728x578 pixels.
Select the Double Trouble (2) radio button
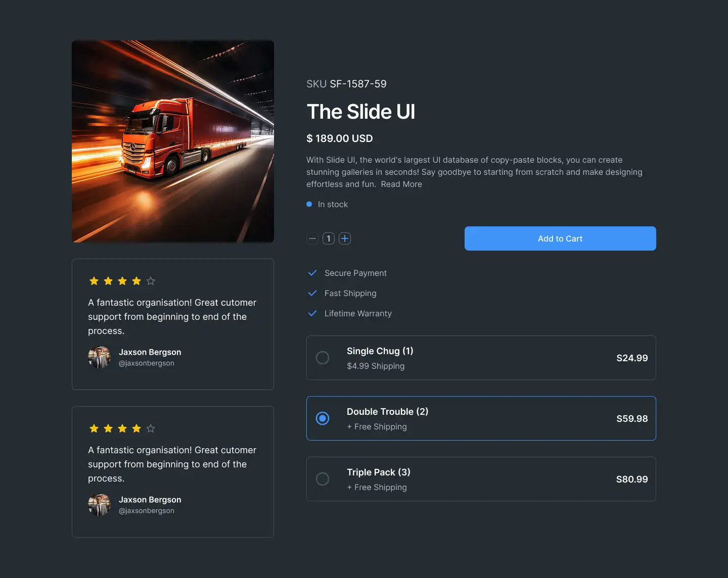tap(323, 418)
